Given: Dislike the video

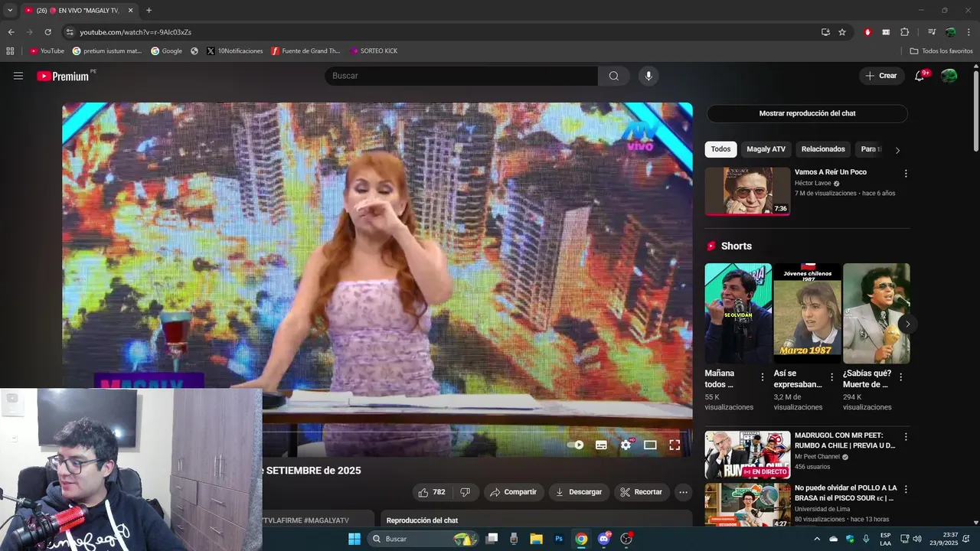Looking at the screenshot, I should pos(464,492).
